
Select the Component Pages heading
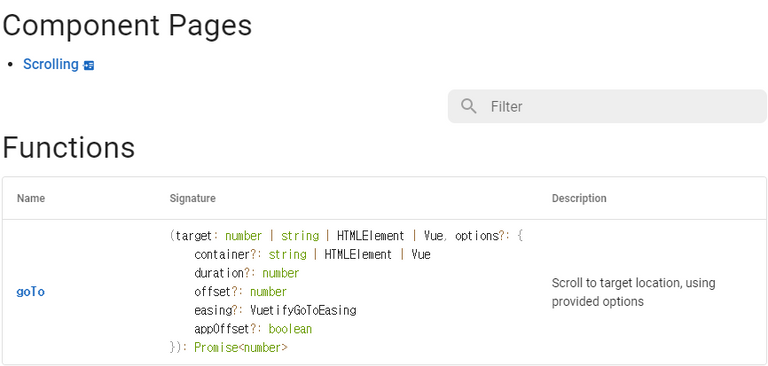pyautogui.click(x=127, y=26)
